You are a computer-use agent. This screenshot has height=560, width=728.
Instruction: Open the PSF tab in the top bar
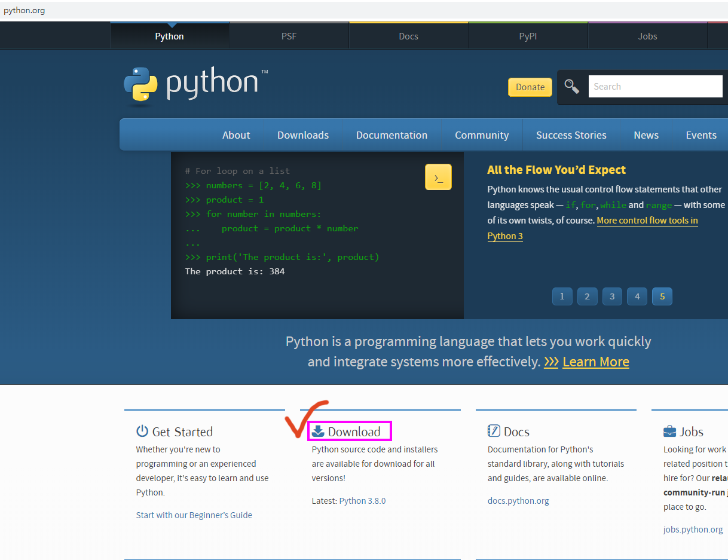(x=289, y=36)
